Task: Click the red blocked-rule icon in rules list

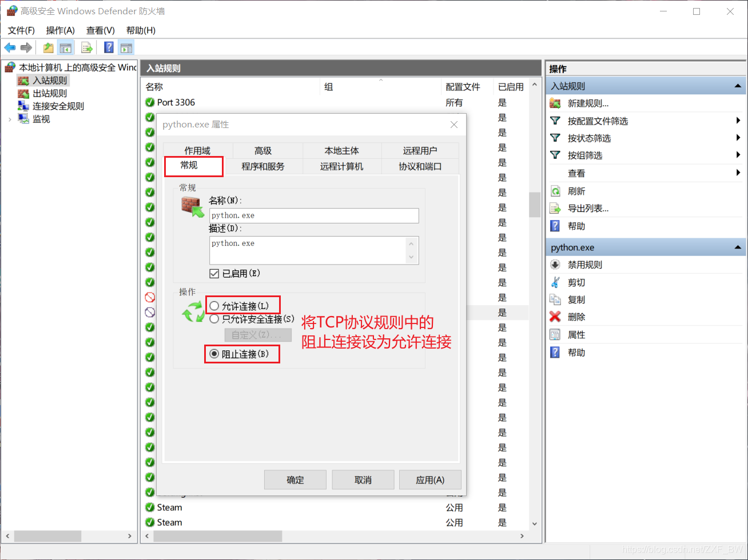Action: pos(150,297)
